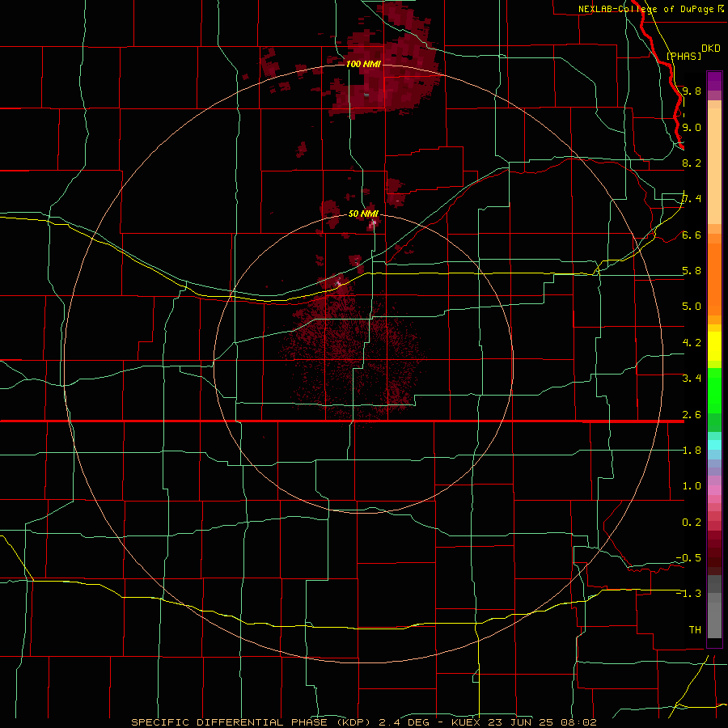Click the 3.4 legend value
The width and height of the screenshot is (728, 728).
coord(692,379)
